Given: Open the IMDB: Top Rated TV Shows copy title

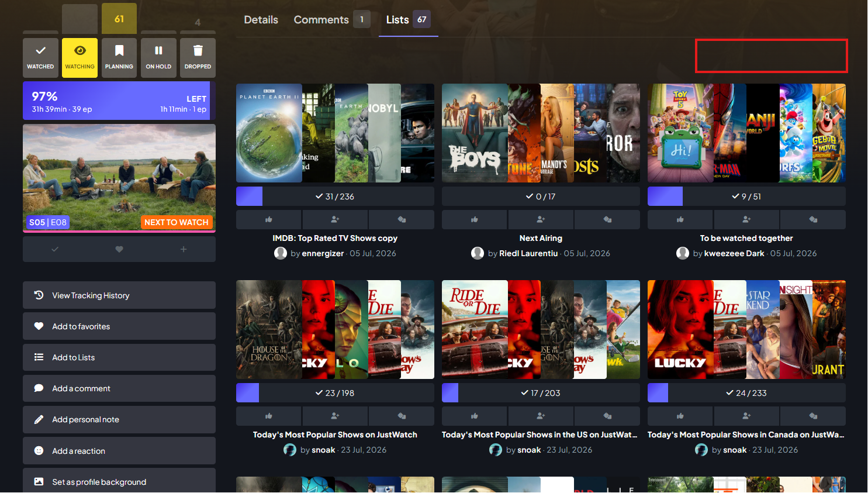Looking at the screenshot, I should click(x=335, y=238).
